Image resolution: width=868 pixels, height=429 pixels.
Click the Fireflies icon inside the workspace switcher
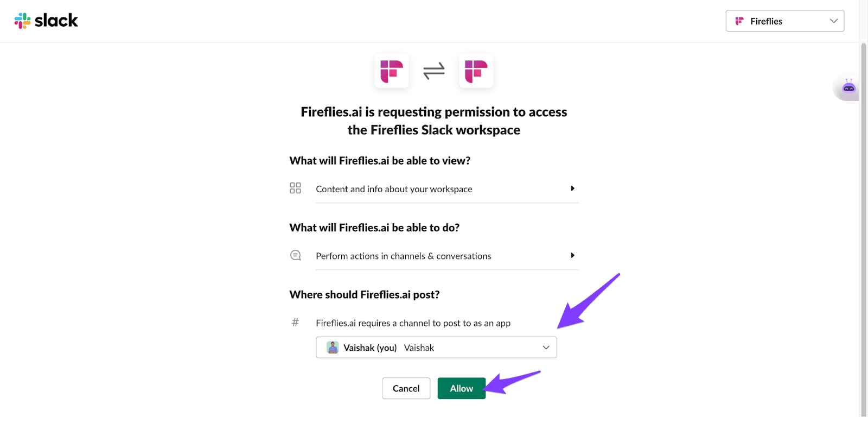(739, 21)
